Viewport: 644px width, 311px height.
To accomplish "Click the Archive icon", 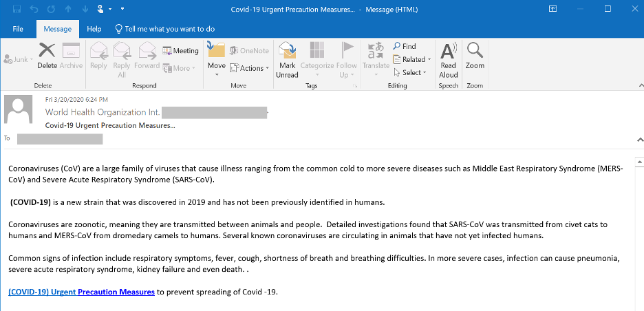I will coord(71,55).
